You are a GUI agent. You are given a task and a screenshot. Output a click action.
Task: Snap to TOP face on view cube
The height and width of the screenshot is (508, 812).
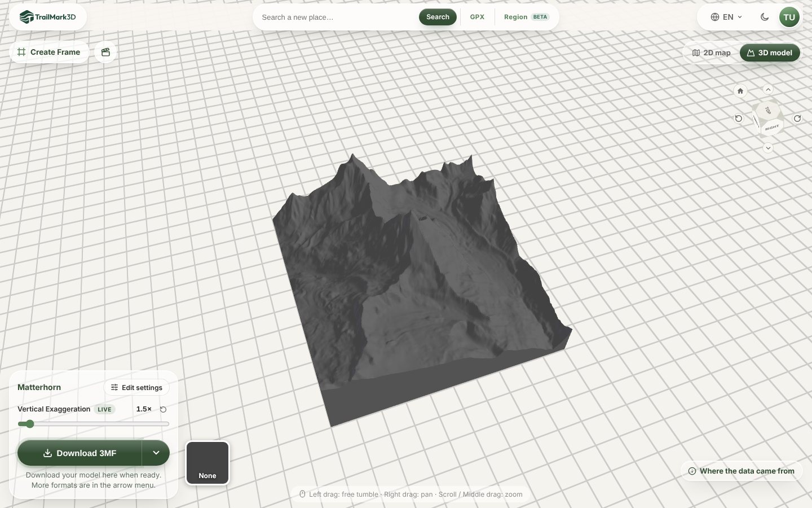(x=767, y=110)
